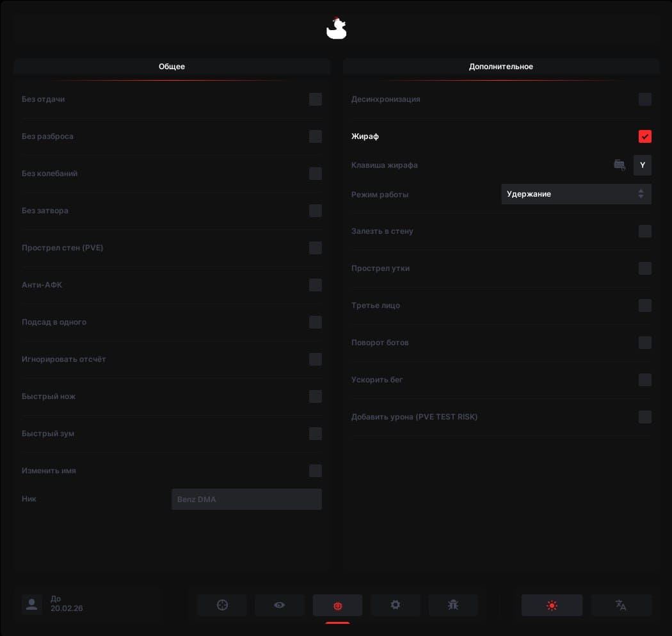
Task: Click the Дополнительное section header
Action: pyautogui.click(x=501, y=67)
